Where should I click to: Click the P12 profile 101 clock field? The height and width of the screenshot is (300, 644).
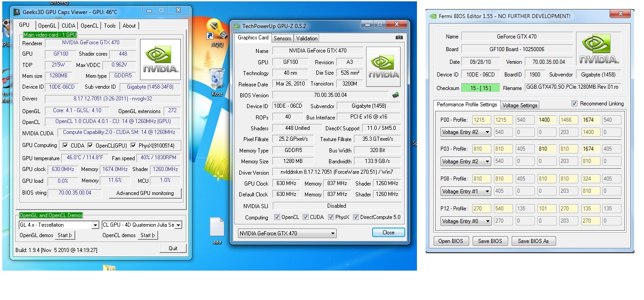[x=546, y=209]
